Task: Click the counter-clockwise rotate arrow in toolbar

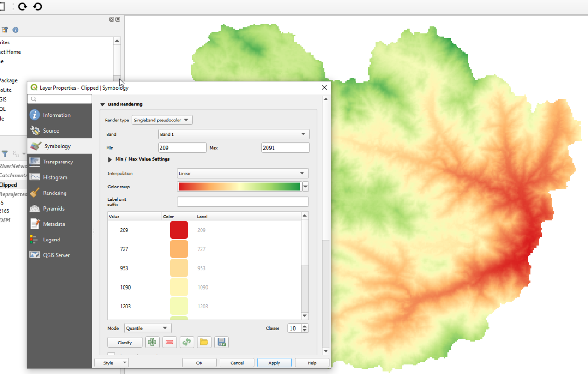Action: 38,6
